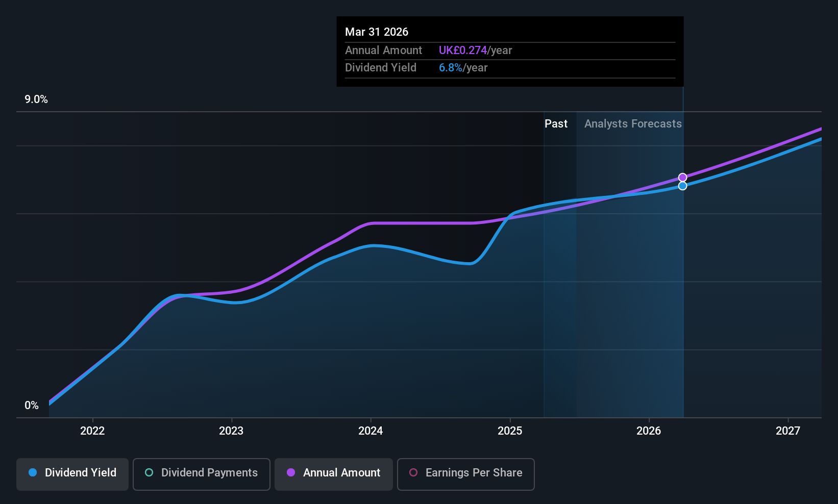Click the 2026 x-axis label
838x504 pixels.
coord(649,431)
